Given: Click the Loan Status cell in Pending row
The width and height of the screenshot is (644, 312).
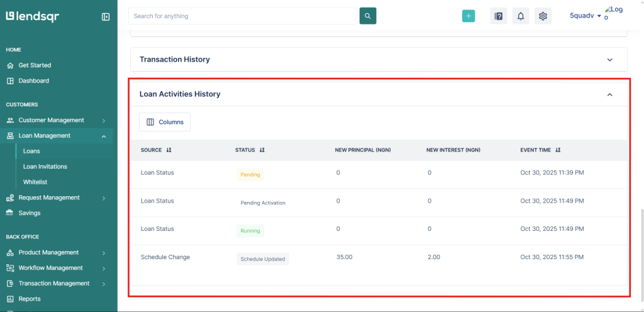Looking at the screenshot, I should [x=157, y=172].
